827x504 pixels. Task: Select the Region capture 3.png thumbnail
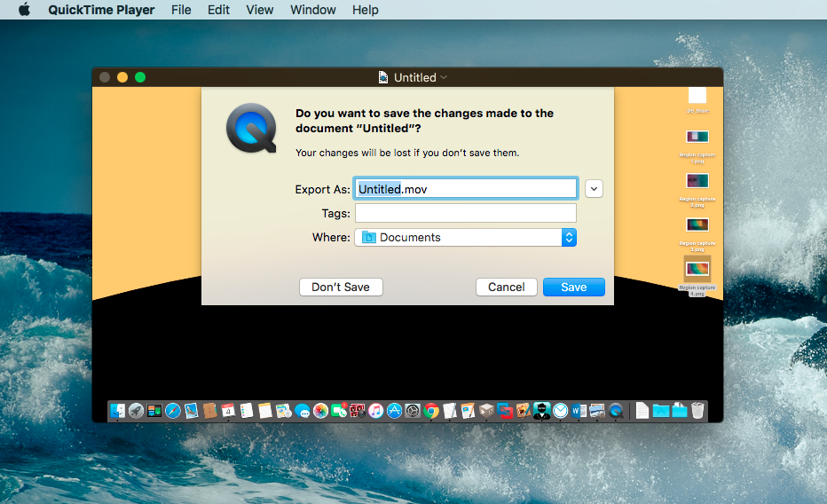click(x=697, y=225)
